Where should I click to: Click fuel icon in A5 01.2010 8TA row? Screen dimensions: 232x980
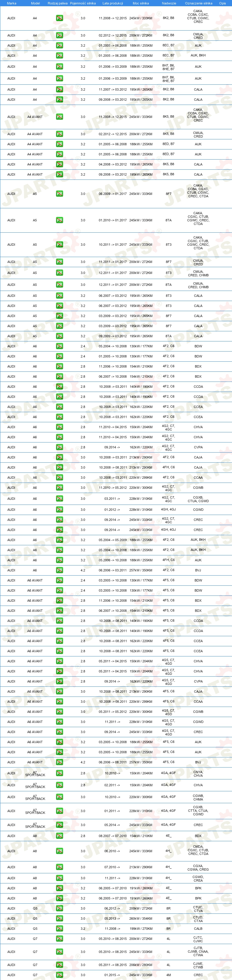[x=59, y=220]
